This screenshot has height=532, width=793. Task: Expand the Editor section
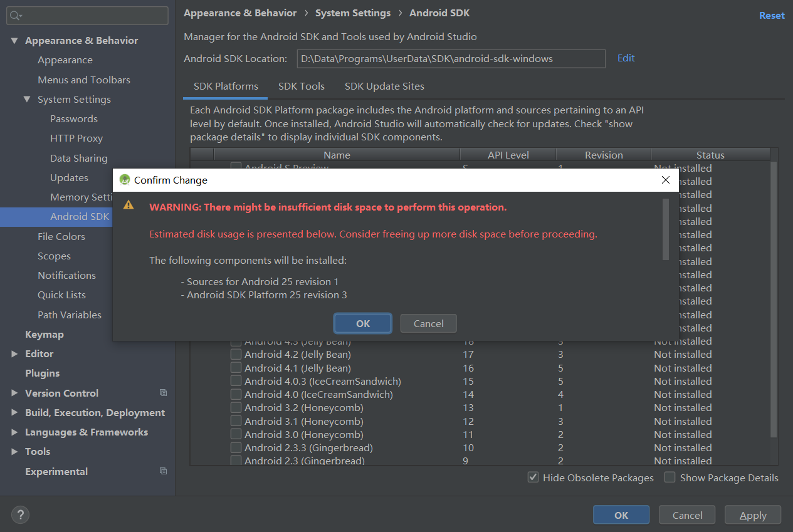click(x=14, y=354)
